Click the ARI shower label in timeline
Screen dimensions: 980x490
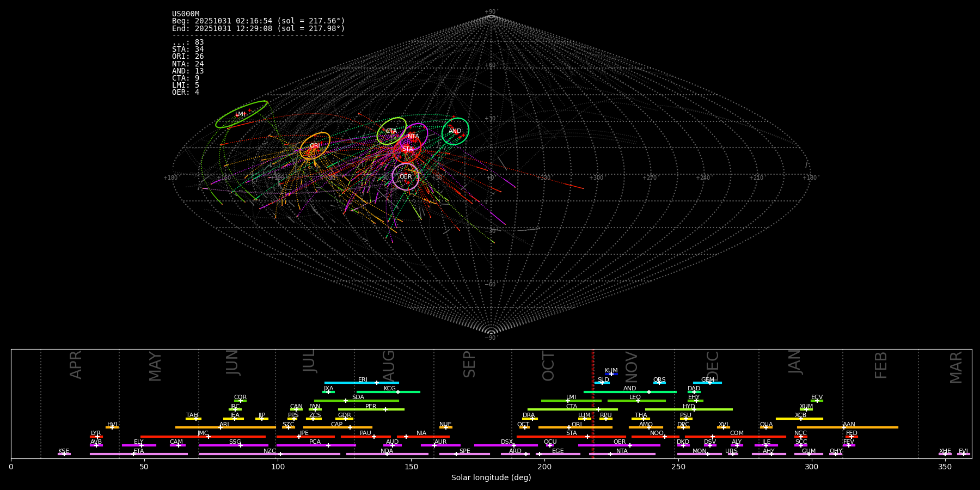(x=224, y=425)
